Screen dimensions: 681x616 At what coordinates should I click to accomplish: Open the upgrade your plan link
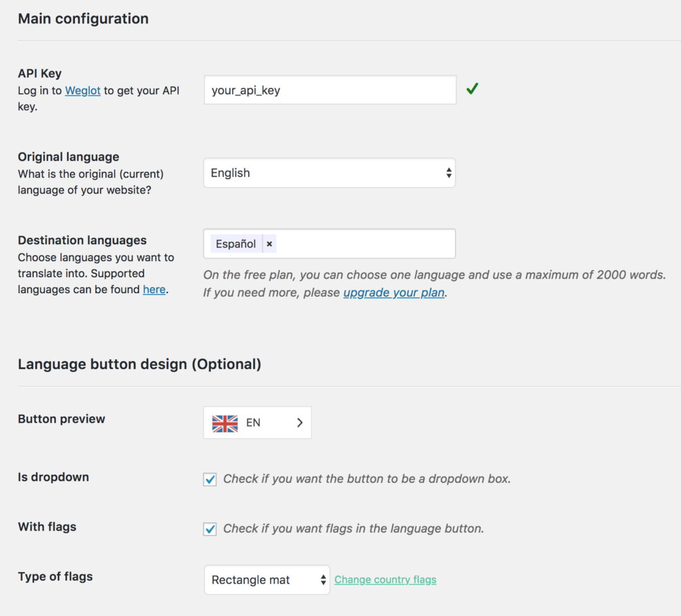393,292
